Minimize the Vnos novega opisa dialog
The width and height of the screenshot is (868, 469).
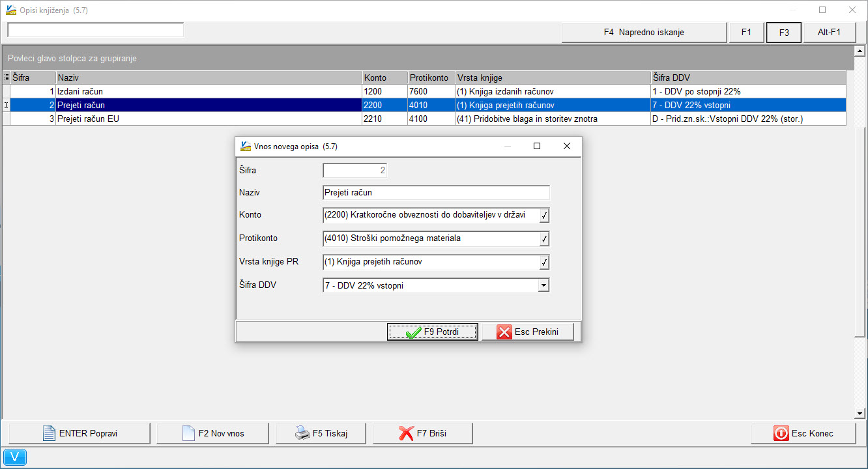pos(508,147)
